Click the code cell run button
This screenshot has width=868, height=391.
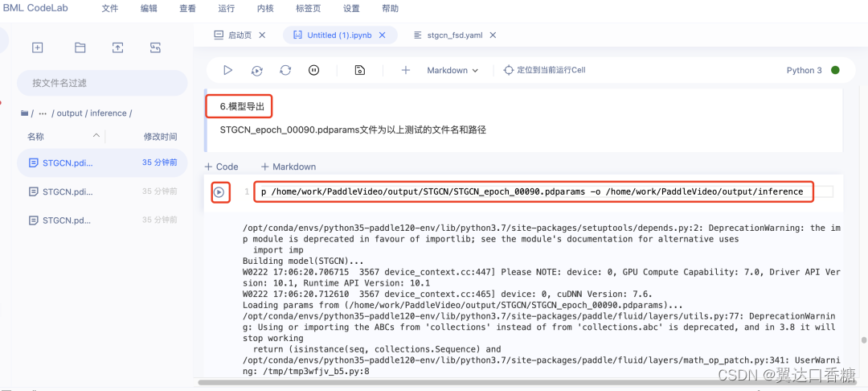(x=219, y=192)
